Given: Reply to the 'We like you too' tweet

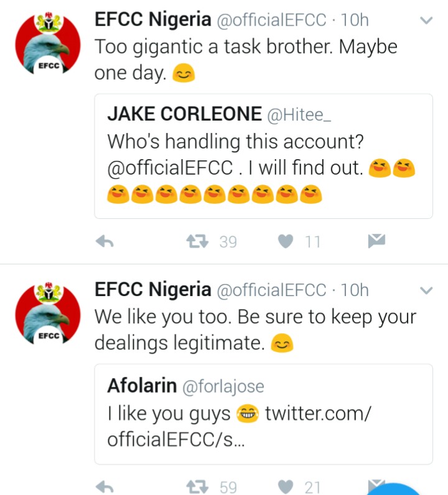Looking at the screenshot, I should (x=105, y=486).
